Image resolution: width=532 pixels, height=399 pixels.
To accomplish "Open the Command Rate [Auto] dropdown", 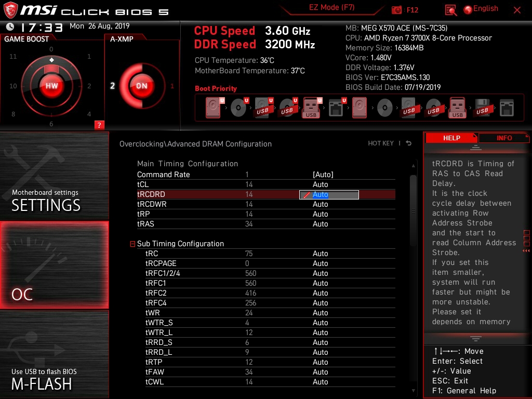I will point(323,175).
